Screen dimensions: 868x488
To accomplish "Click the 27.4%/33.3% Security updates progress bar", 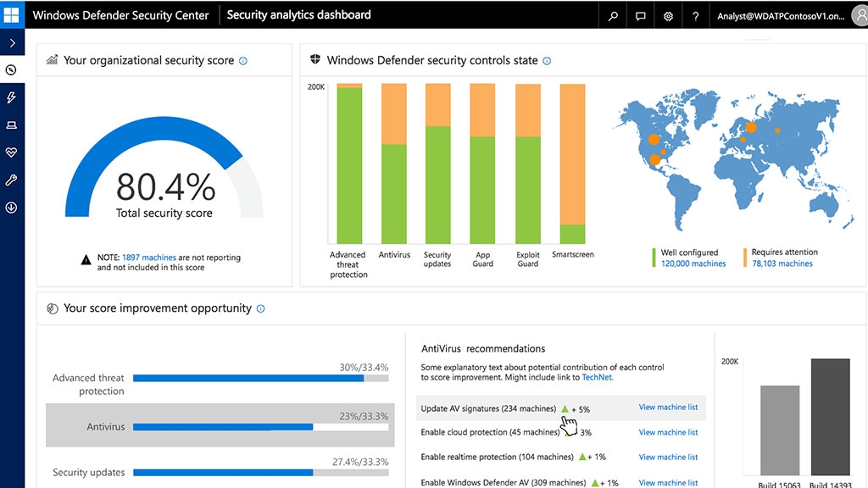I will tap(261, 473).
